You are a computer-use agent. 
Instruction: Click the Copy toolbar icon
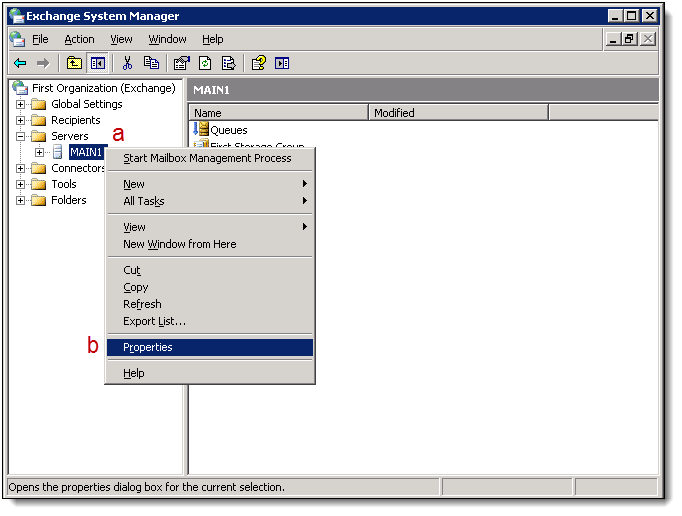tap(151, 64)
